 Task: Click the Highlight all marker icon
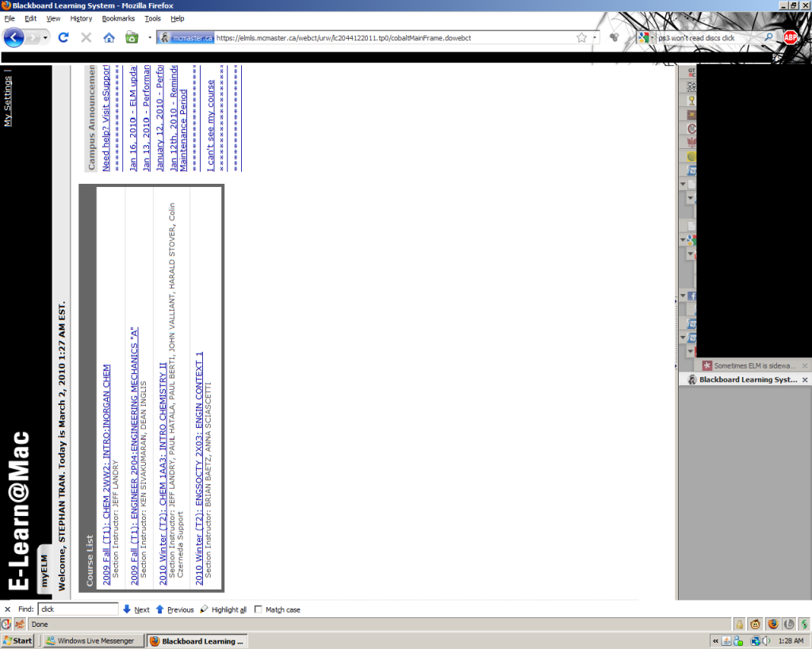[204, 609]
